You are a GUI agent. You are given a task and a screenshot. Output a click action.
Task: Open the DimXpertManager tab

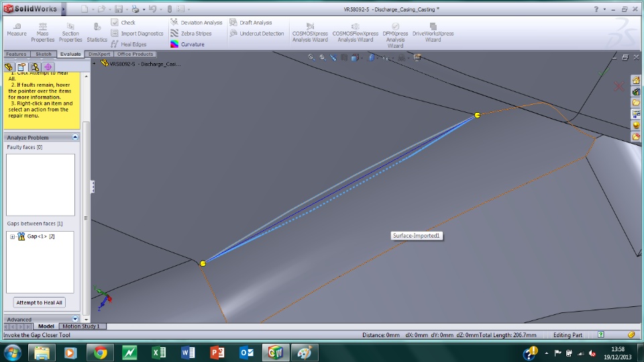pos(48,66)
